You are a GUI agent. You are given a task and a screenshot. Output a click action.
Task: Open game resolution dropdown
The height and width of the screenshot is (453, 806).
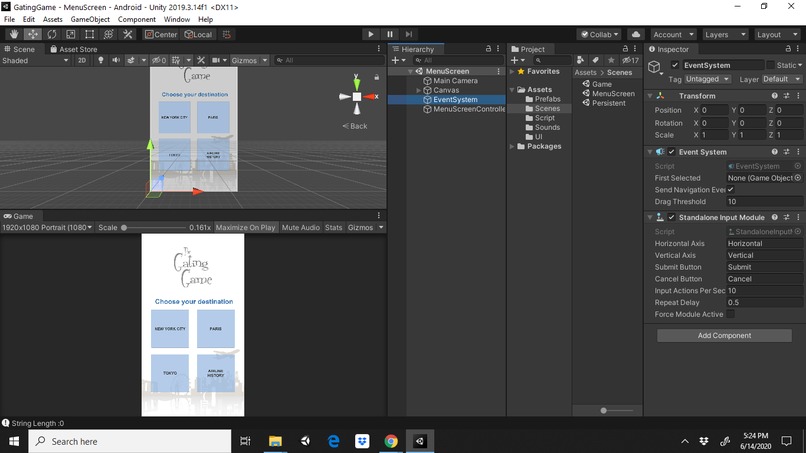click(47, 227)
